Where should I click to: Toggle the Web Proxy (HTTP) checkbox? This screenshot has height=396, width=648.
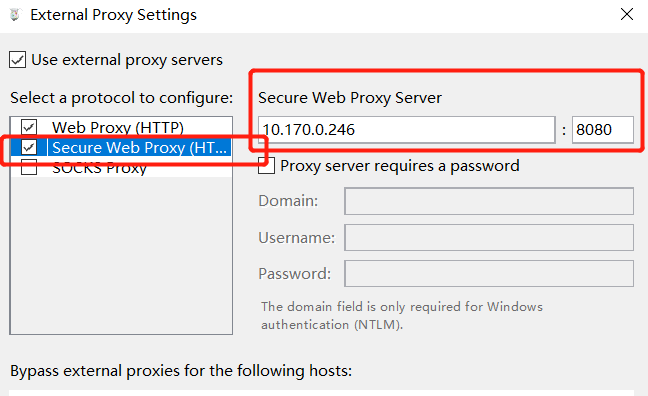(29, 127)
